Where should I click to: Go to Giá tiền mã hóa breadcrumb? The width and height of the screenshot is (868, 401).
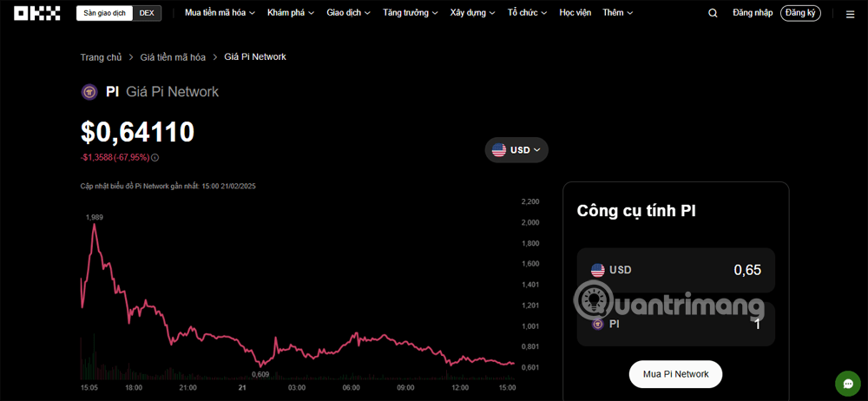[x=173, y=57]
